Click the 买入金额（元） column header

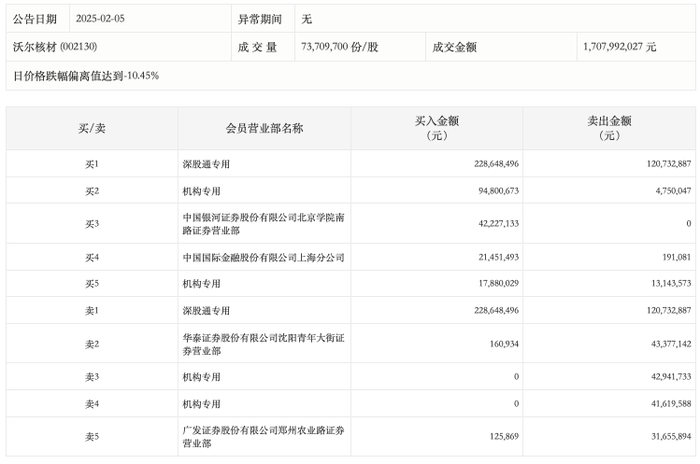pyautogui.click(x=437, y=128)
